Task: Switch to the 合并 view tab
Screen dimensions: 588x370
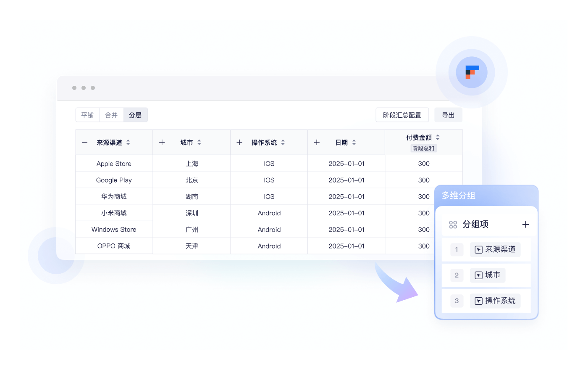Action: (x=111, y=115)
